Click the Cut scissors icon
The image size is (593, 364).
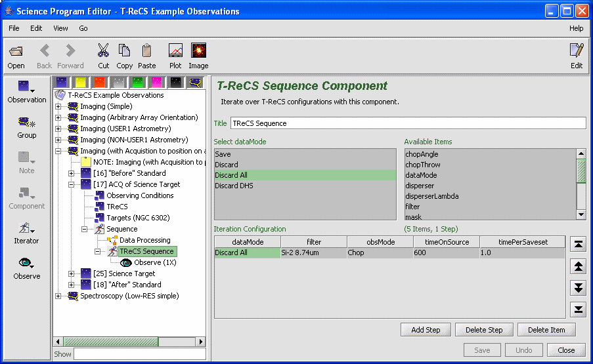103,51
